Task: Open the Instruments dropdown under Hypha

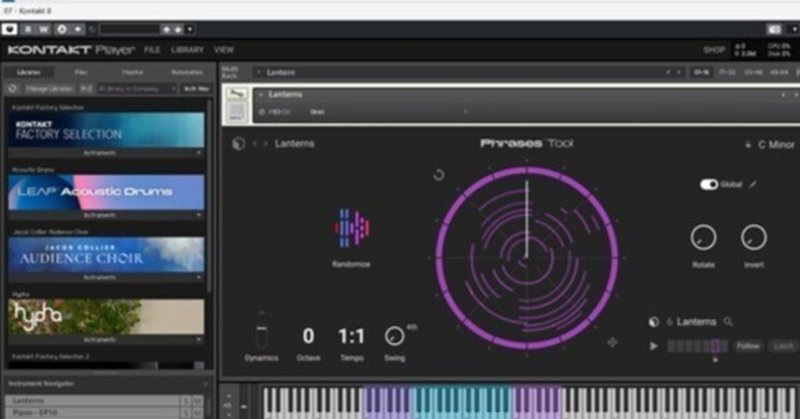Action: (x=106, y=340)
